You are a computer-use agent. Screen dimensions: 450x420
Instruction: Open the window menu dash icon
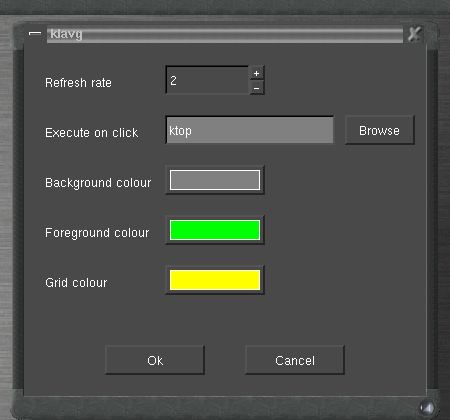point(35,33)
